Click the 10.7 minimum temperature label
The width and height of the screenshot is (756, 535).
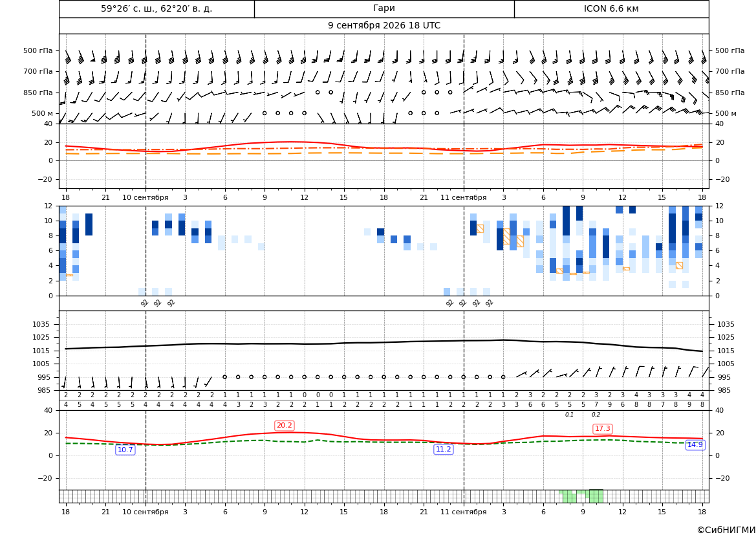(x=125, y=450)
